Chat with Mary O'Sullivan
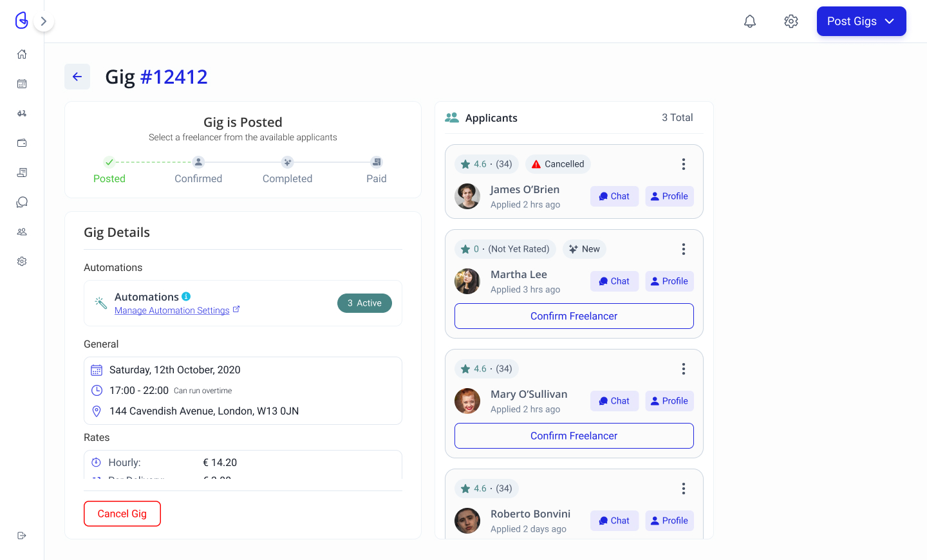This screenshot has width=927, height=560. [x=614, y=401]
